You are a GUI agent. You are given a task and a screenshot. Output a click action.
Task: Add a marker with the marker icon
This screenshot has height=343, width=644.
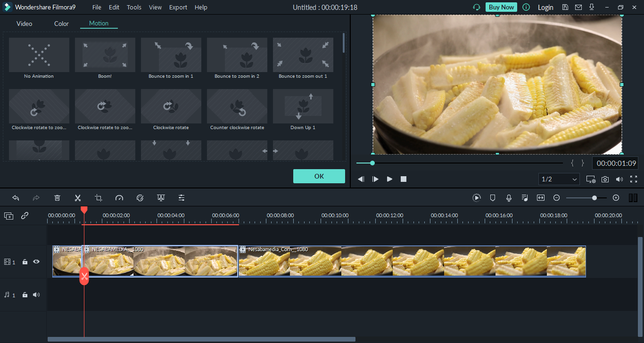point(493,198)
